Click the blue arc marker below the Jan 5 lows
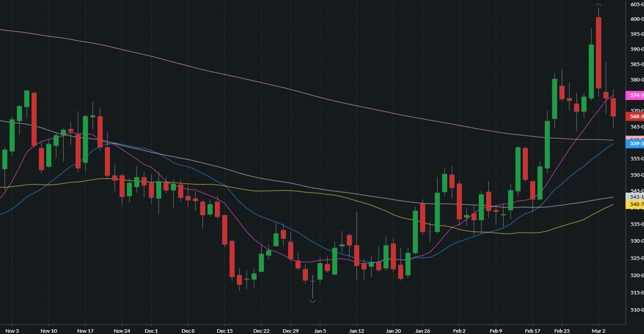 click(313, 301)
